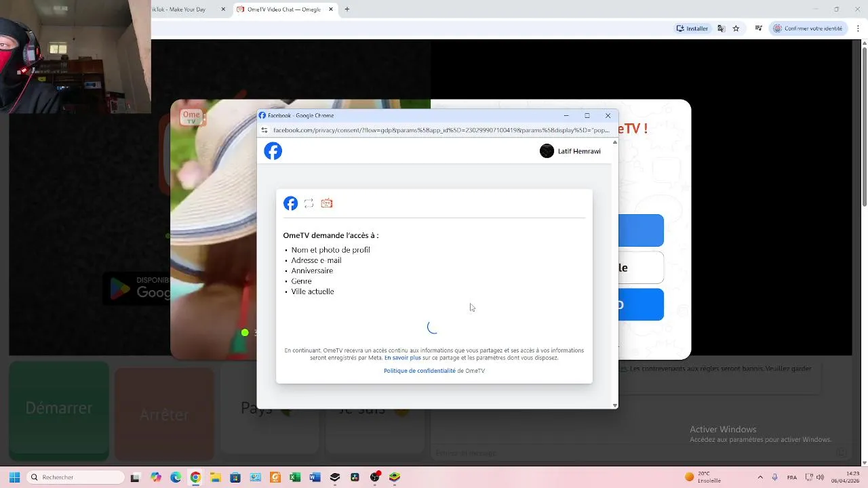The width and height of the screenshot is (868, 488).
Task: Launch Copilot from taskbar
Action: 156,477
